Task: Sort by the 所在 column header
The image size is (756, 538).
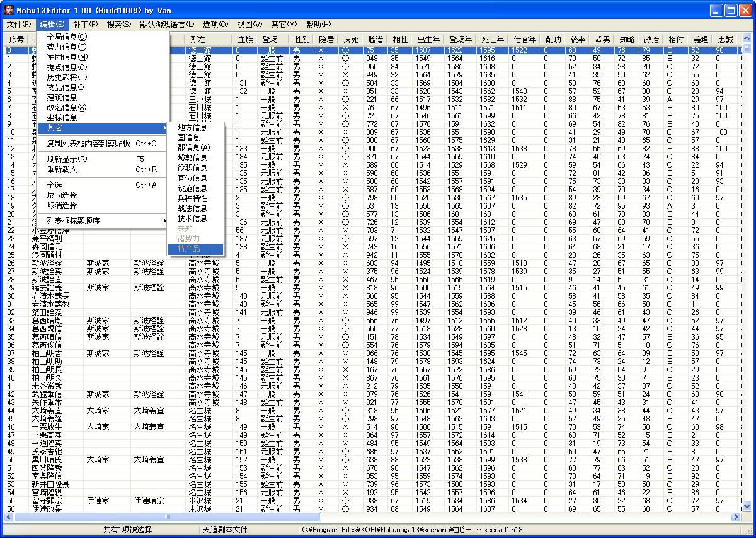Action: tap(210, 40)
